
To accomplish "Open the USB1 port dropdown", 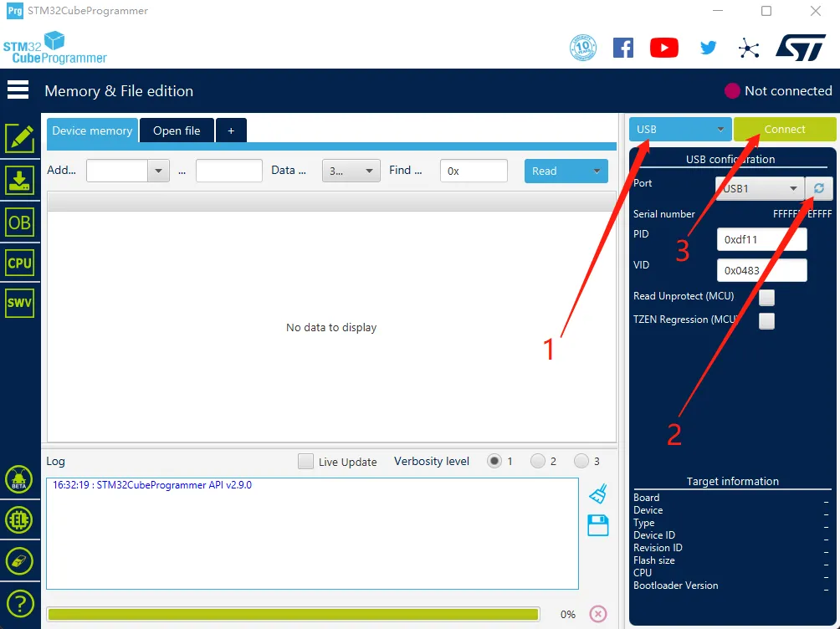I will coord(759,189).
